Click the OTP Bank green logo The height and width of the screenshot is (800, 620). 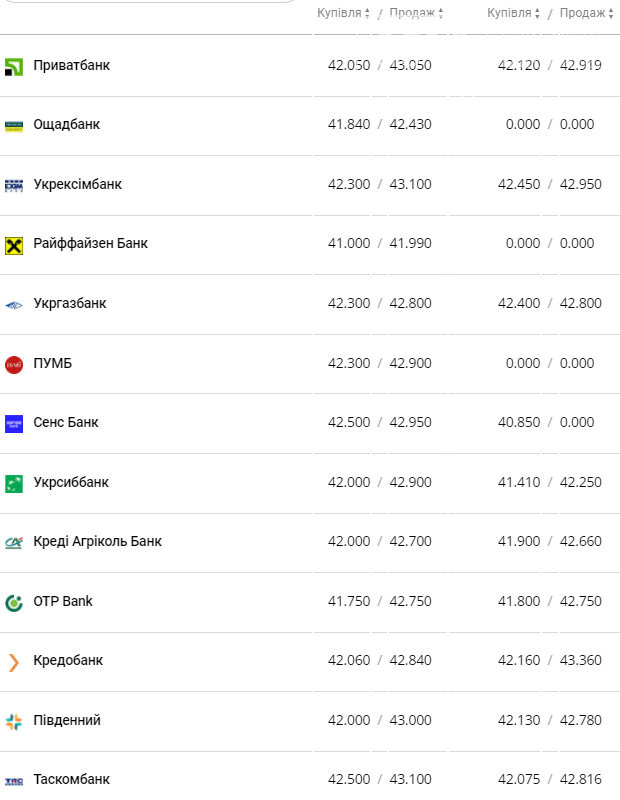pos(14,602)
